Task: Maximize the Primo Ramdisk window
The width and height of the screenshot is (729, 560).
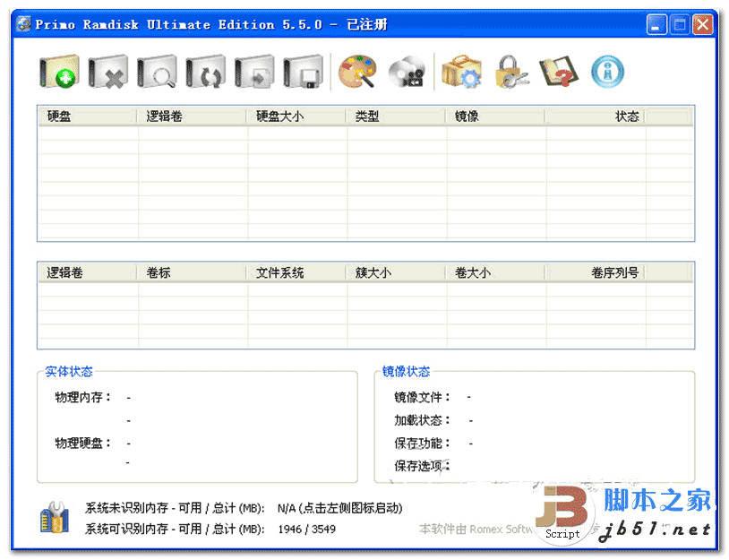Action: pyautogui.click(x=680, y=25)
